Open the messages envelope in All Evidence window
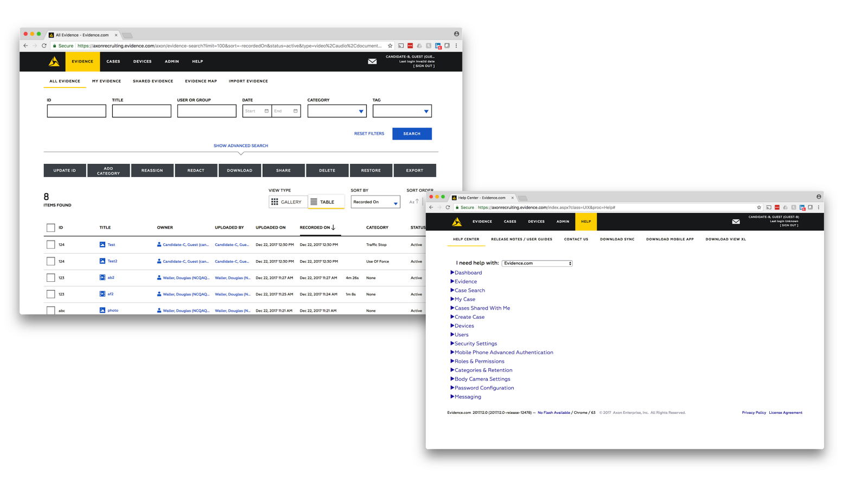 (x=372, y=61)
